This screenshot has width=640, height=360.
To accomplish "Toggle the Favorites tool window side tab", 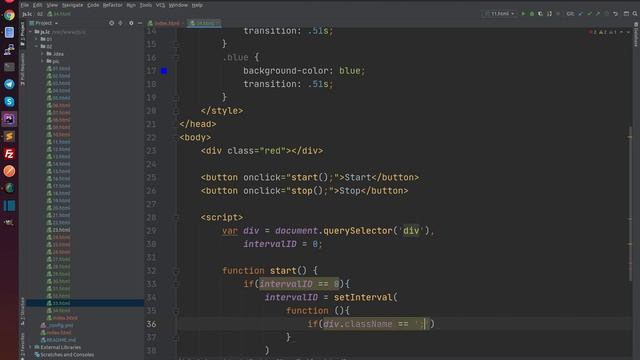I will (x=22, y=345).
